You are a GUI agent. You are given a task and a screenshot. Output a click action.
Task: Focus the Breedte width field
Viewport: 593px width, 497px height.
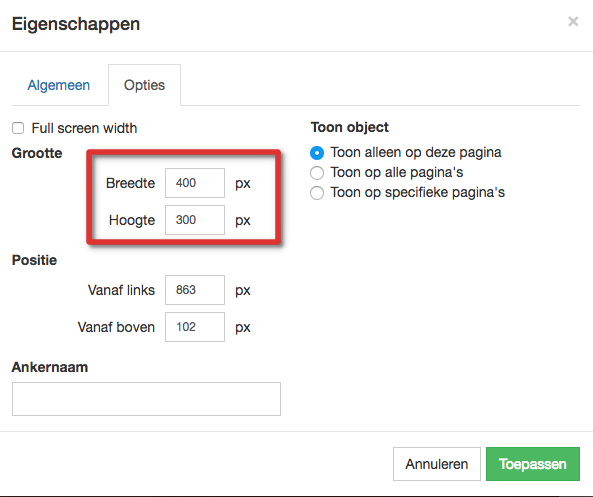(x=195, y=183)
